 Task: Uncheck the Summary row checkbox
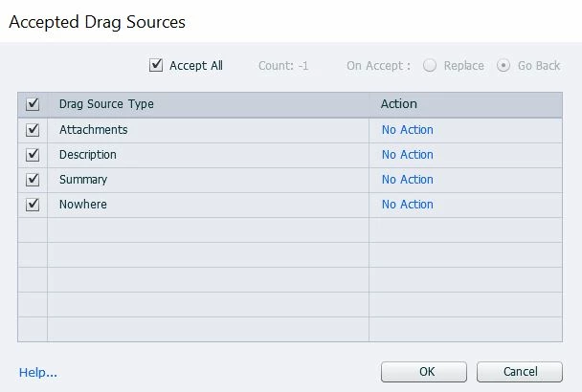coord(33,180)
